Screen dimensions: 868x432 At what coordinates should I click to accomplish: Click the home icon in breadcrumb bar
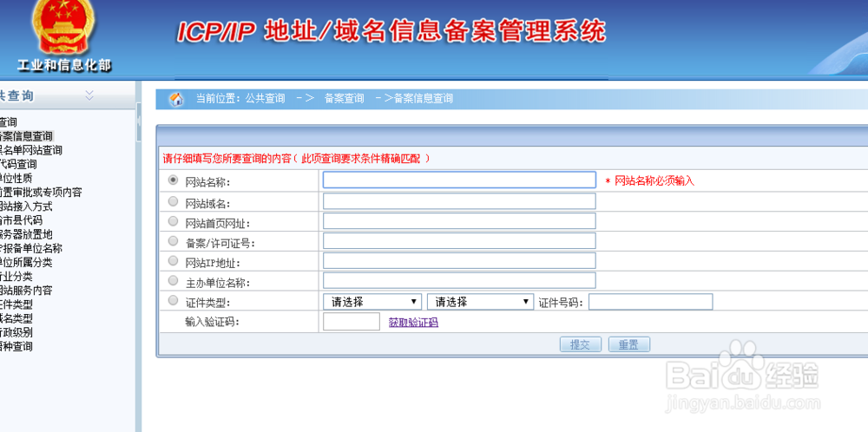(176, 99)
